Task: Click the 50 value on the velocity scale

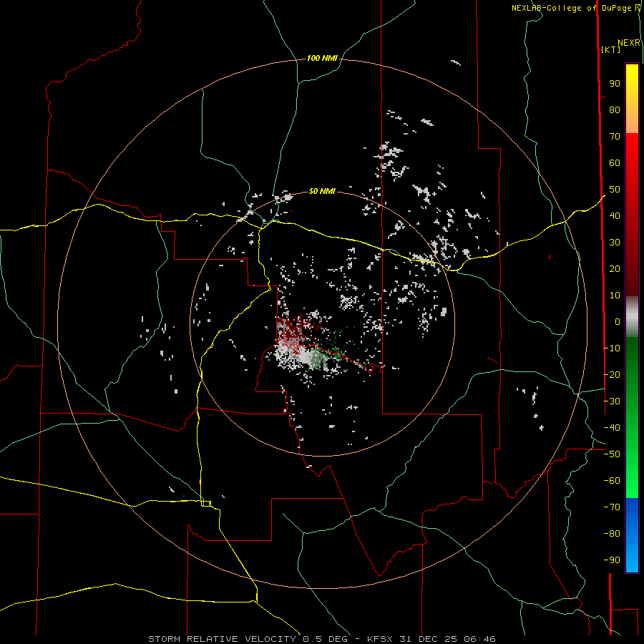Action: coord(615,190)
